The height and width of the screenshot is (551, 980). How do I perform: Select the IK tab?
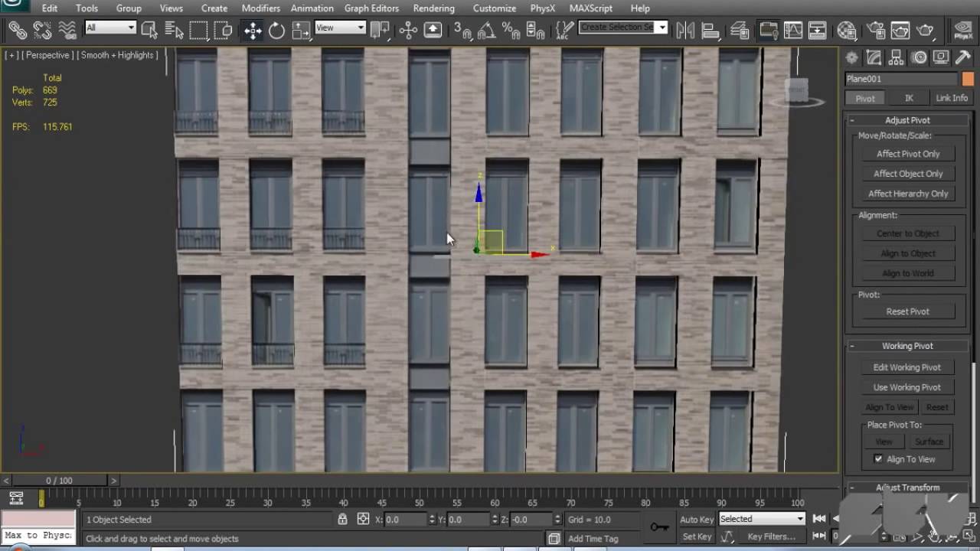point(909,98)
